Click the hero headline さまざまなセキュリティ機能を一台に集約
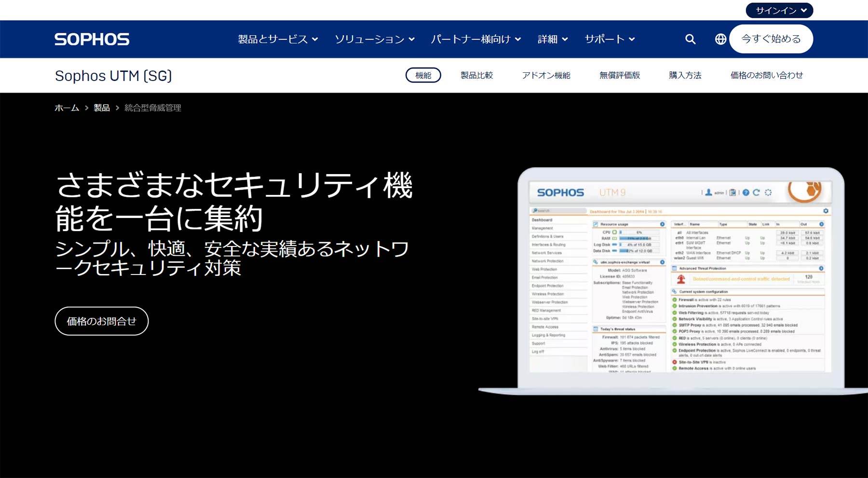The image size is (868, 478). pyautogui.click(x=234, y=202)
